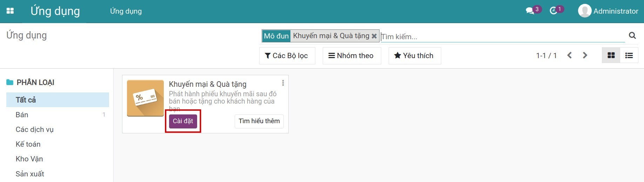Click the Ứng dụng top menu item
The width and height of the screenshot is (644, 182).
(x=126, y=11)
